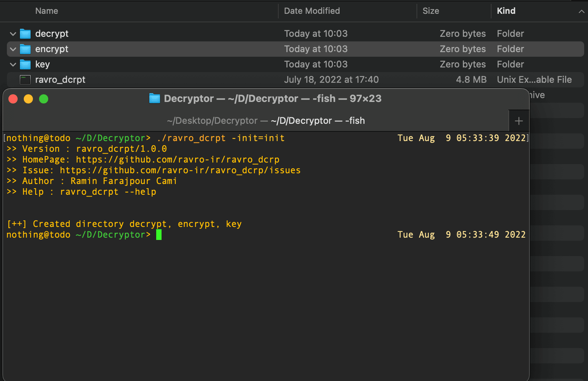
Task: Collapse the decrypt folder disclosure chevron
Action: click(x=13, y=34)
